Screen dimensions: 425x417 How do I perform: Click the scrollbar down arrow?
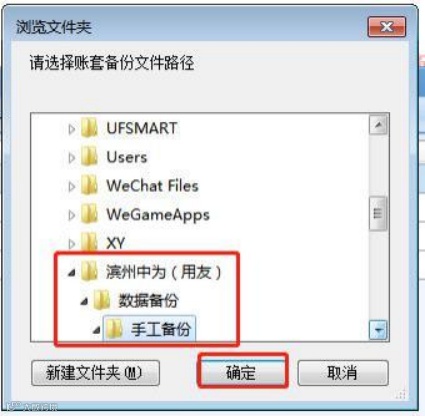coord(378,330)
